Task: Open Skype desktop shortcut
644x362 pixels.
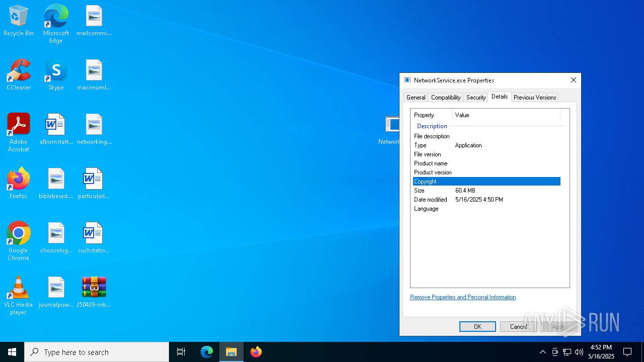Action: (x=56, y=75)
